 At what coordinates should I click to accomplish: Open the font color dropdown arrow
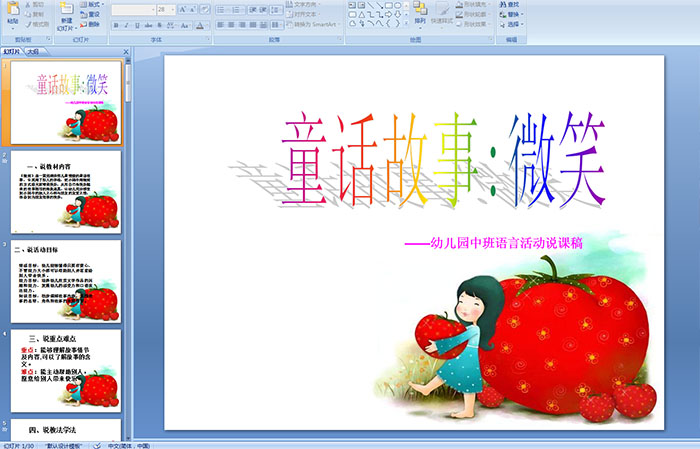point(207,25)
